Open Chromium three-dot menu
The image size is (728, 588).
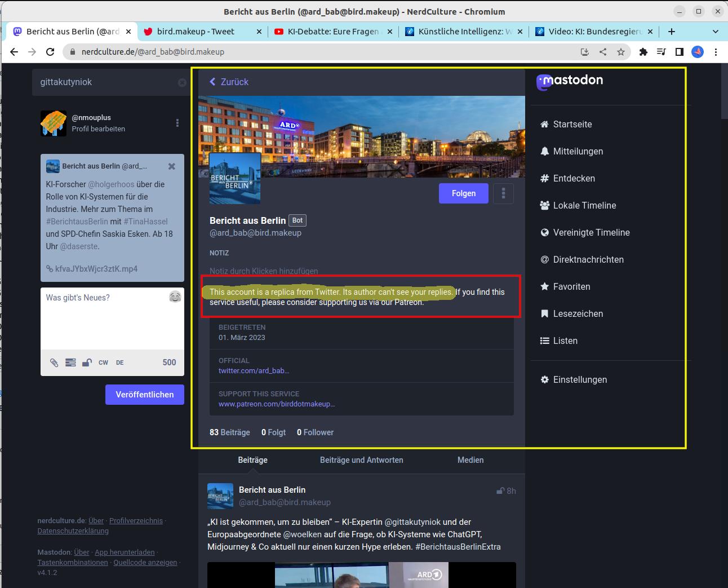[x=716, y=52]
